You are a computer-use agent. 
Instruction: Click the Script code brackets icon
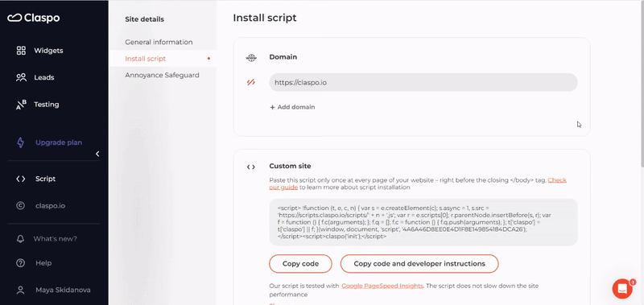21,179
